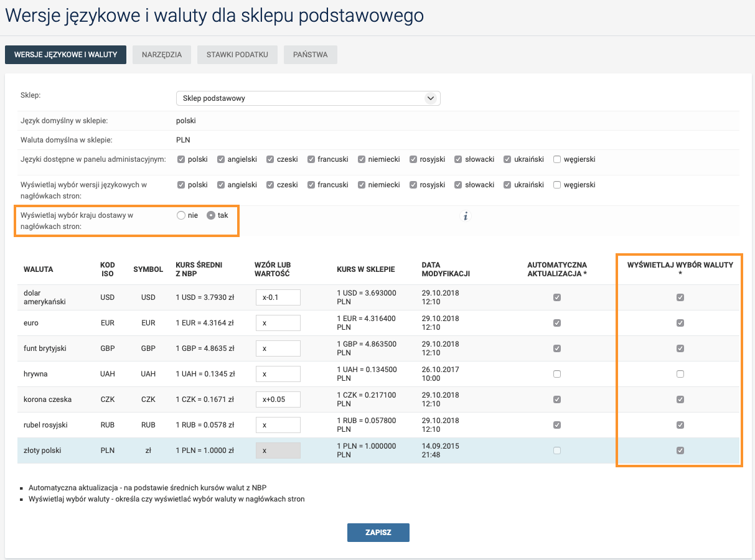
Task: Enable węgierski in admin panel languages
Action: click(557, 159)
